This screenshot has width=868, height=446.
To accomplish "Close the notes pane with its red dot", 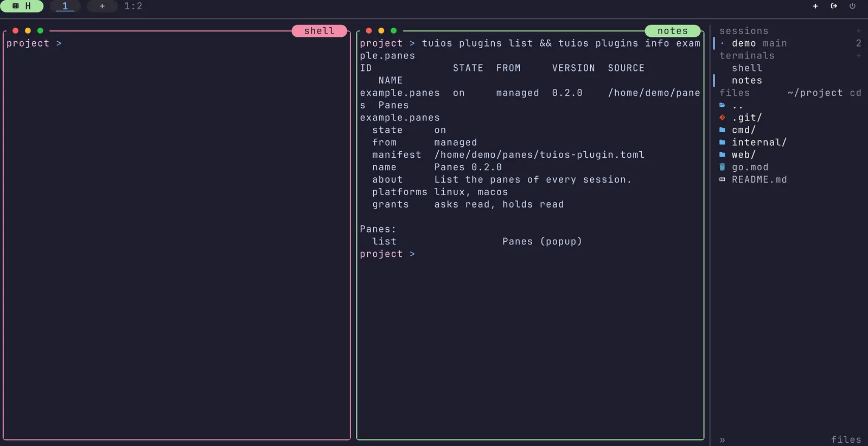I will click(369, 31).
